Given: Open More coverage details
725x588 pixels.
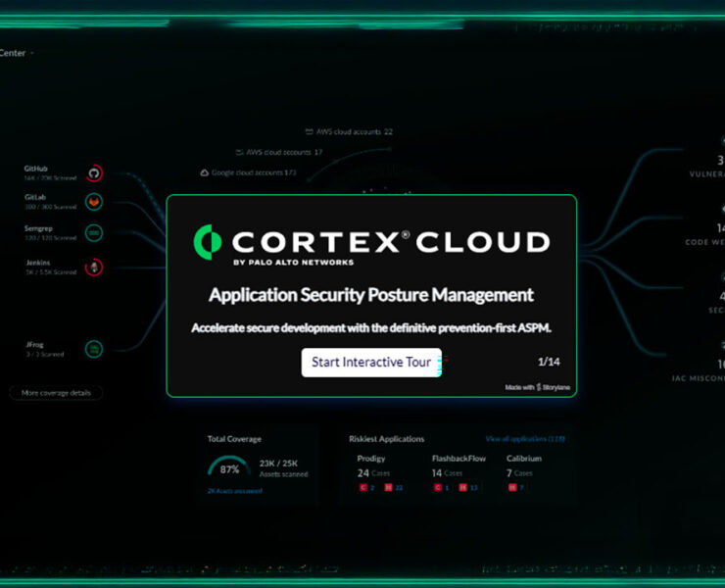Looking at the screenshot, I should [56, 393].
